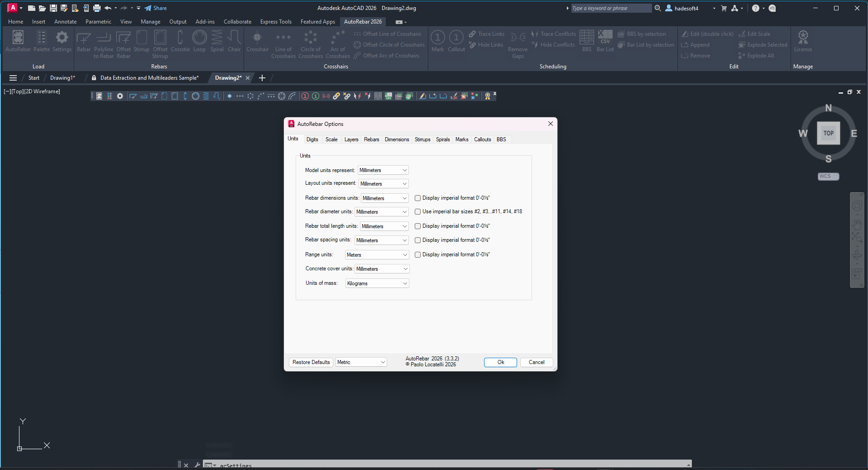Click the ViewCube TOP face

point(828,133)
